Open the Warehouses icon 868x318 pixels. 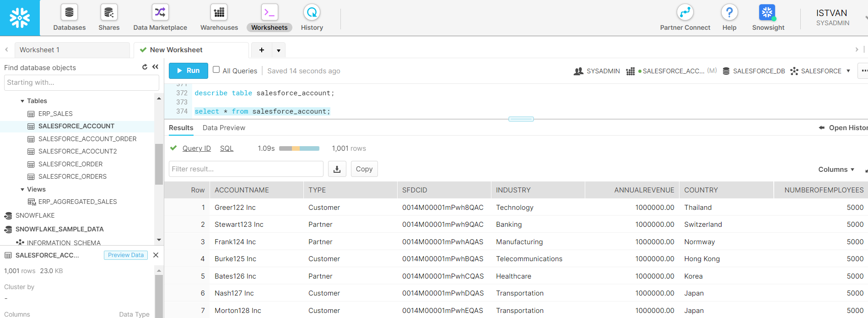coord(219,13)
